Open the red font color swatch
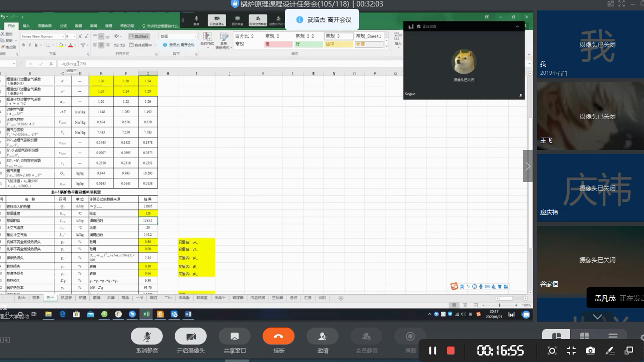 tap(70, 45)
